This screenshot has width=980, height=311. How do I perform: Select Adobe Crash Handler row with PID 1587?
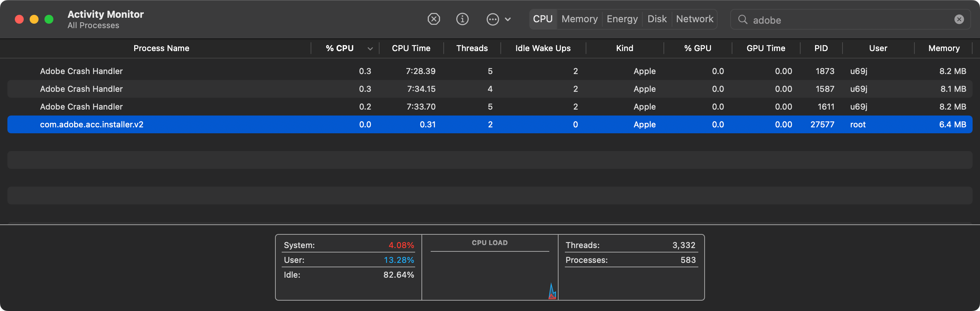(490, 89)
